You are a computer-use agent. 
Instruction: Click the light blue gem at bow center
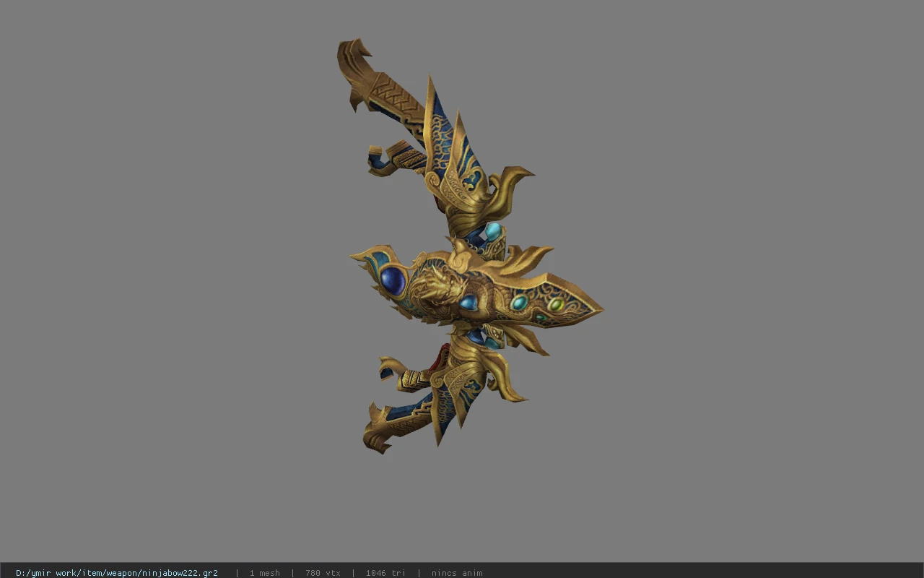(468, 302)
